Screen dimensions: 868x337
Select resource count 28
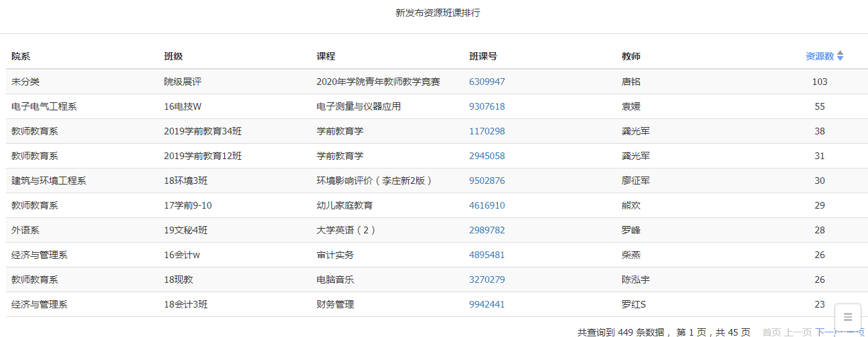(x=820, y=230)
